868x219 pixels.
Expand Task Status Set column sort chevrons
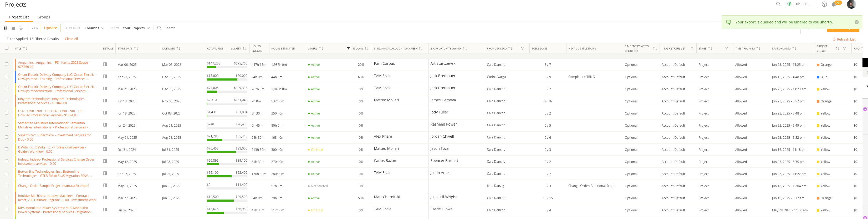tap(692, 49)
